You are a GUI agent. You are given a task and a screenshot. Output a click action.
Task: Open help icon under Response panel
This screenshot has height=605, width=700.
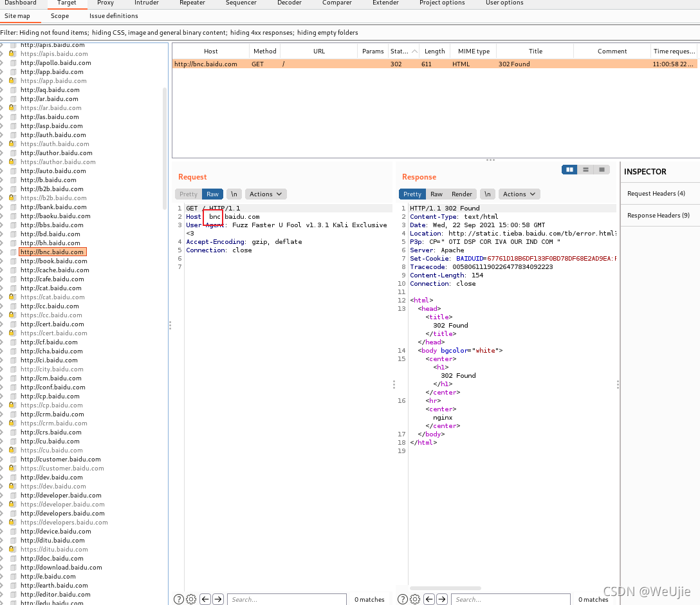403,599
